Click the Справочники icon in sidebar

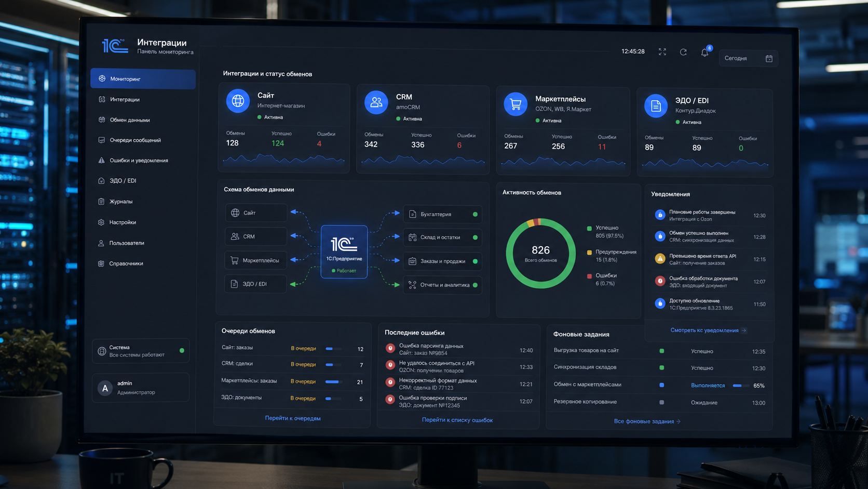(x=101, y=263)
